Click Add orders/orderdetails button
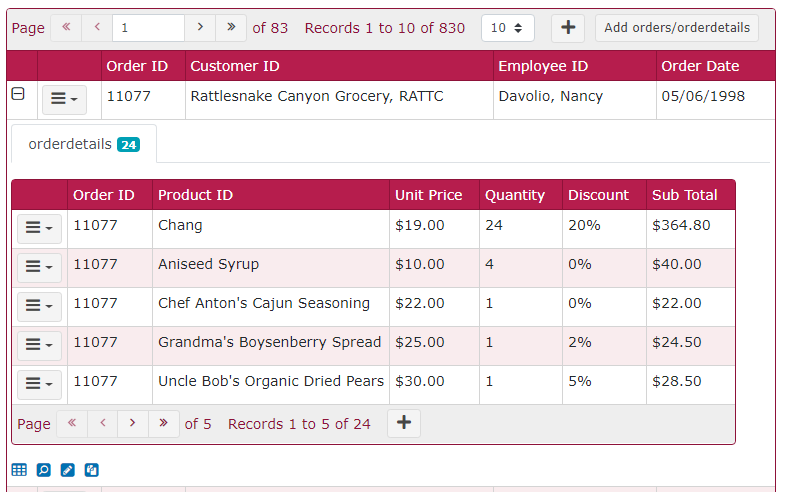The width and height of the screenshot is (790, 492). pyautogui.click(x=676, y=28)
